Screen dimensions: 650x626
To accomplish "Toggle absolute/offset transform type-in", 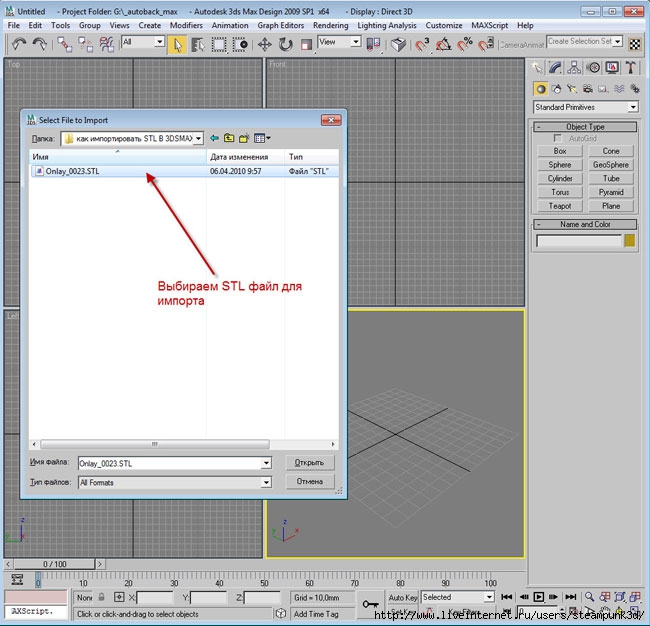I will (119, 597).
